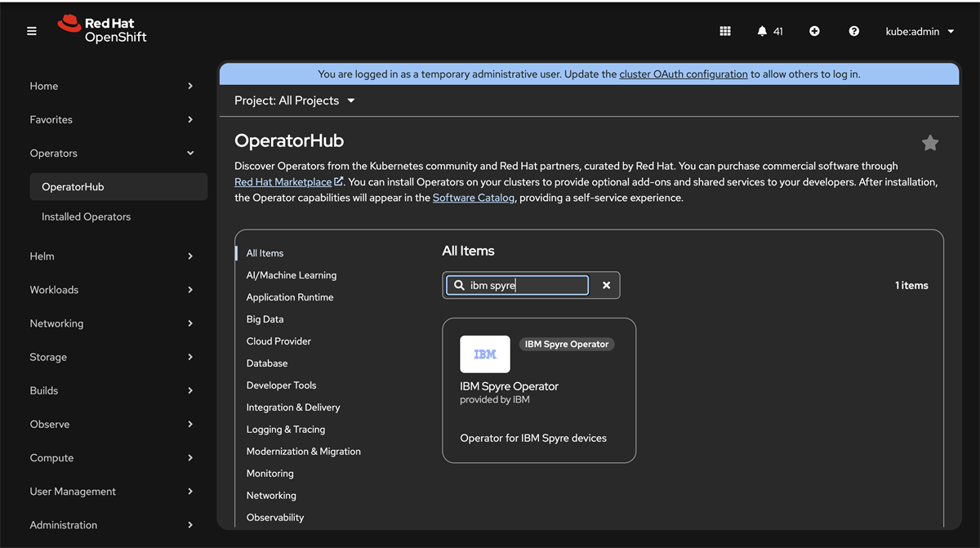Screen dimensions: 980x548
Task: Click the IBM logo on operator card
Action: [x=485, y=354]
